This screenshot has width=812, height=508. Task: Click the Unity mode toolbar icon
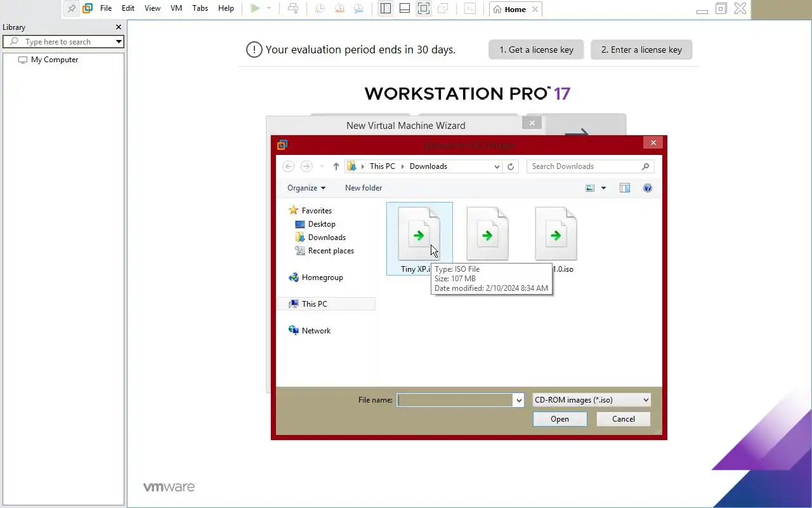point(443,9)
